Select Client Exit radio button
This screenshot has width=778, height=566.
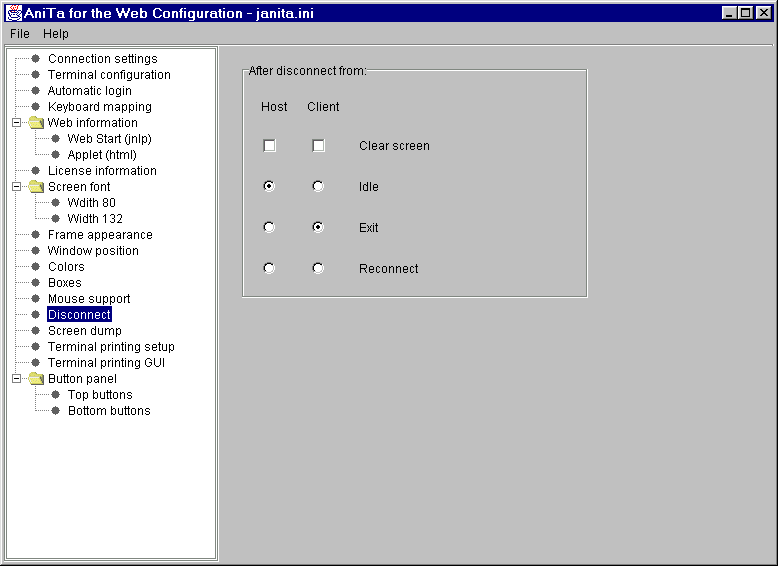pyautogui.click(x=318, y=227)
